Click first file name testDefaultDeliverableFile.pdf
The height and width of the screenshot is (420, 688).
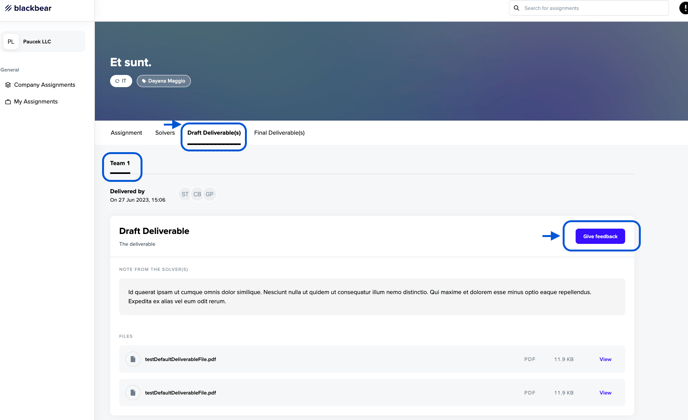tap(180, 359)
